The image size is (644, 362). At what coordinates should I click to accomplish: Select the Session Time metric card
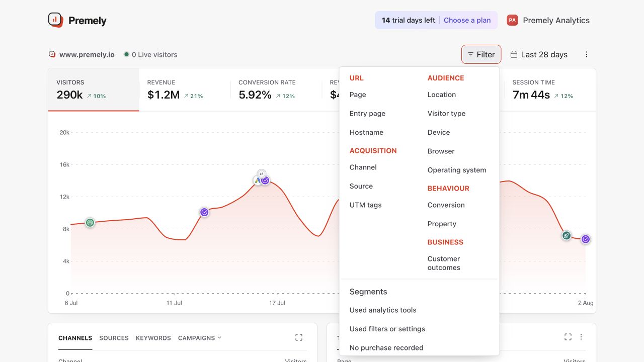pyautogui.click(x=550, y=89)
